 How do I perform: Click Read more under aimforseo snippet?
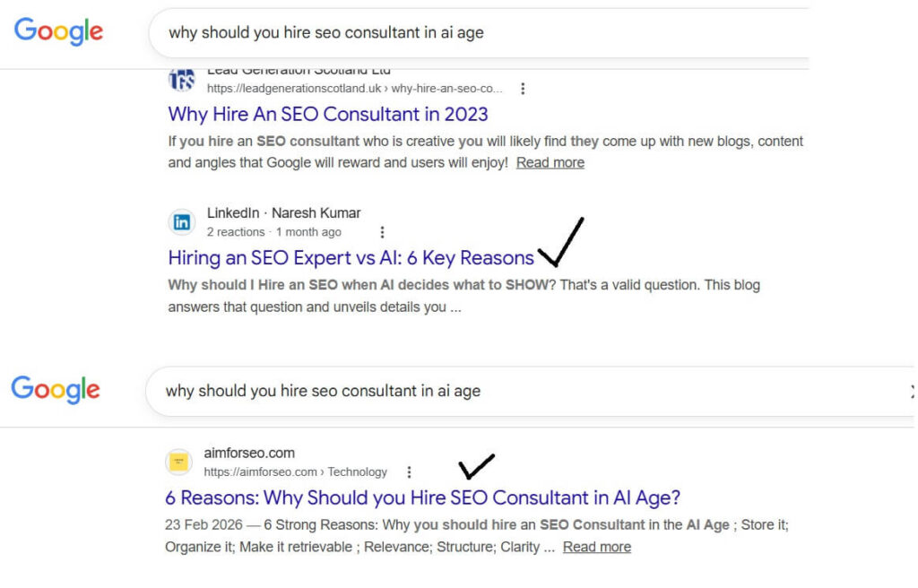coord(596,547)
